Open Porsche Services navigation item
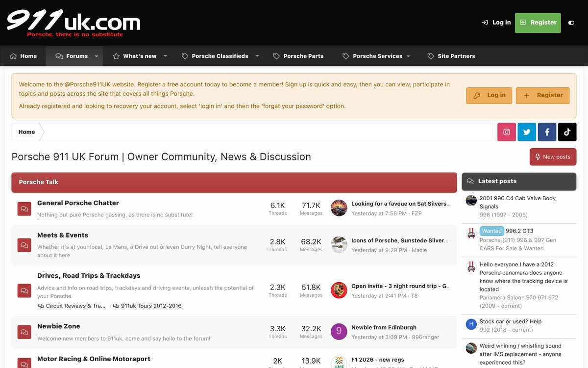This screenshot has height=368, width=588. (x=372, y=56)
